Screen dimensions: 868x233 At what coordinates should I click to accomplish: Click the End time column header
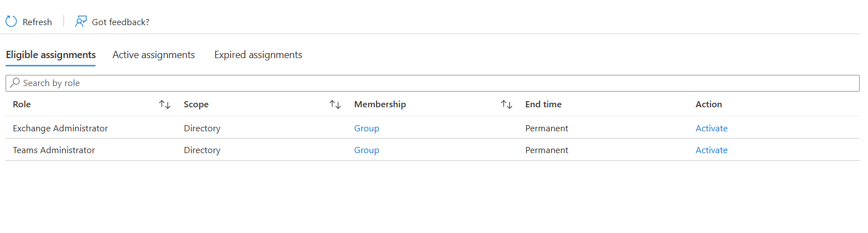[543, 104]
